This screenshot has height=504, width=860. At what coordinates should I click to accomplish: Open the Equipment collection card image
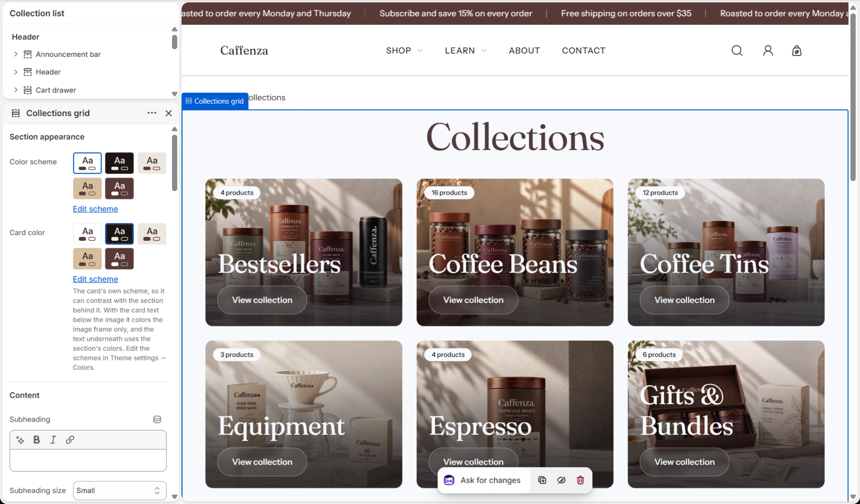coord(303,414)
